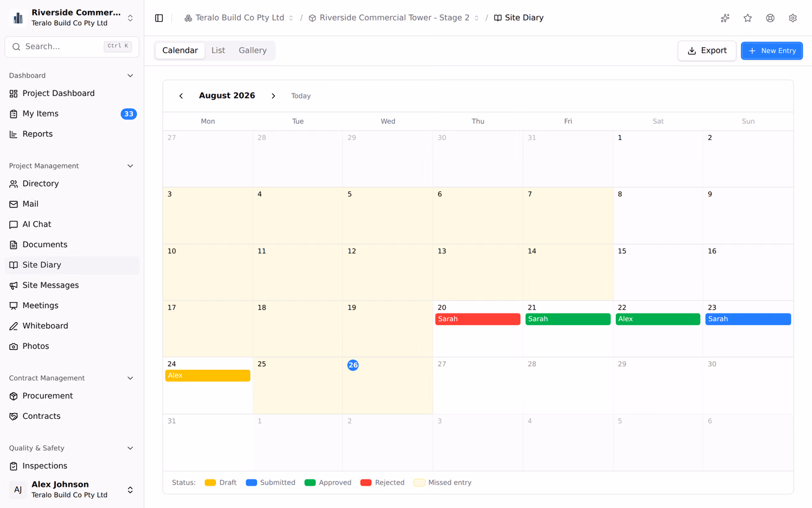812x508 pixels.
Task: Open the Alex Johnson user menu
Action: pos(72,489)
